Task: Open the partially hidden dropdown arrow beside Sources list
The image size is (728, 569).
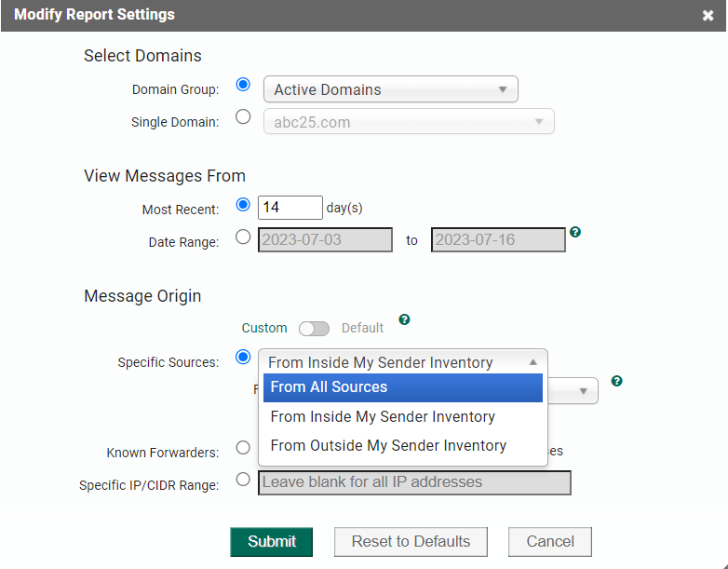Action: pyautogui.click(x=583, y=391)
